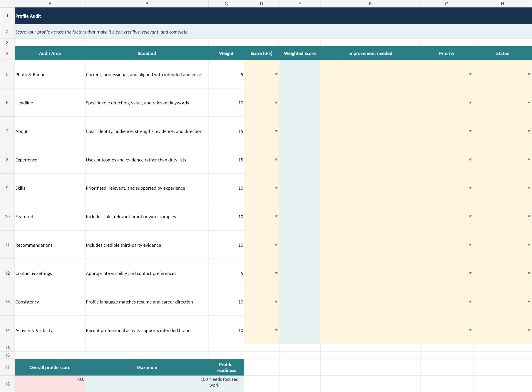
Task: Click Weighted Score cell for Featured row
Action: coord(300,216)
